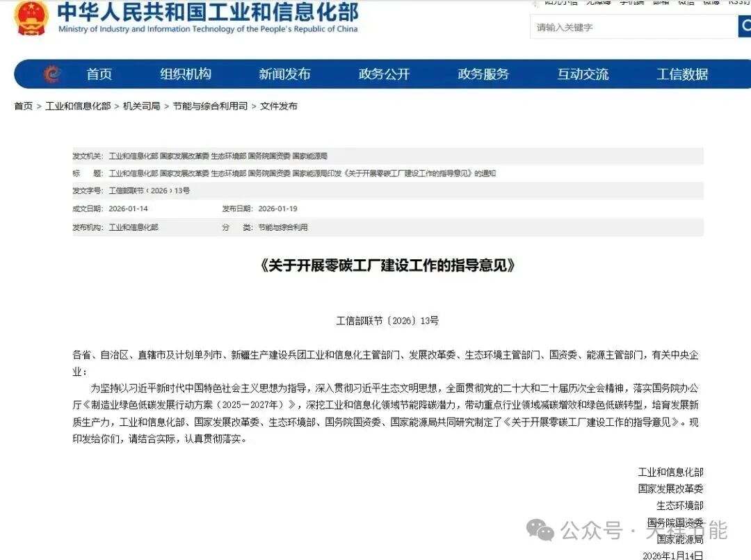Open the 组织机构 menu item

click(186, 74)
